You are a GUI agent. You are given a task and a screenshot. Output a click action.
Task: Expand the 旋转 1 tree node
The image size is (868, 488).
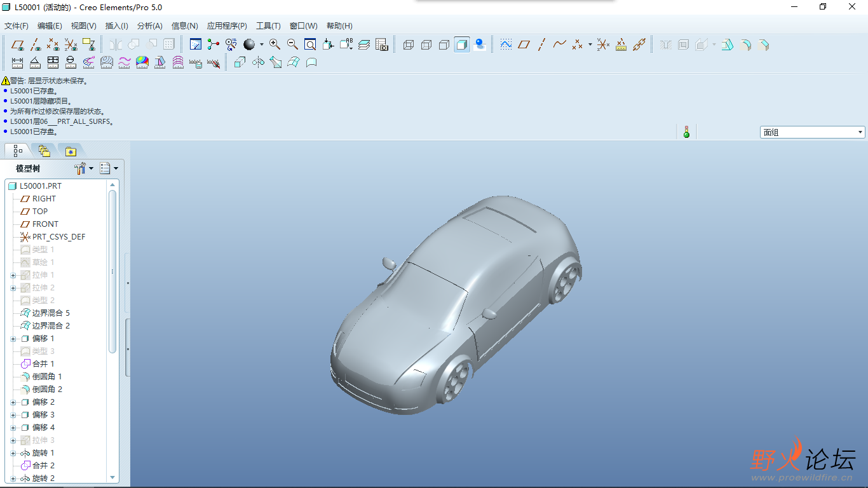point(13,453)
